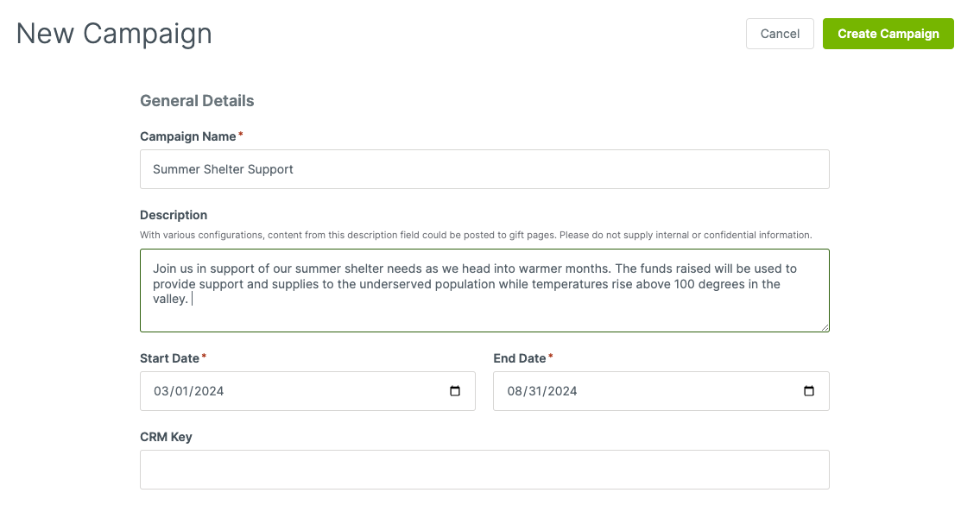This screenshot has width=980, height=518.
Task: Click the Start Date label
Action: coord(169,358)
